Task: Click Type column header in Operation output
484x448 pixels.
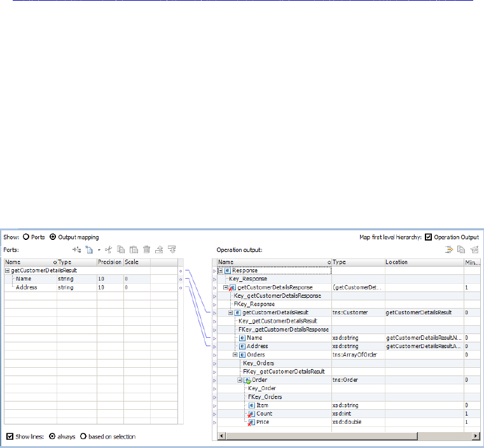Action: 358,262
